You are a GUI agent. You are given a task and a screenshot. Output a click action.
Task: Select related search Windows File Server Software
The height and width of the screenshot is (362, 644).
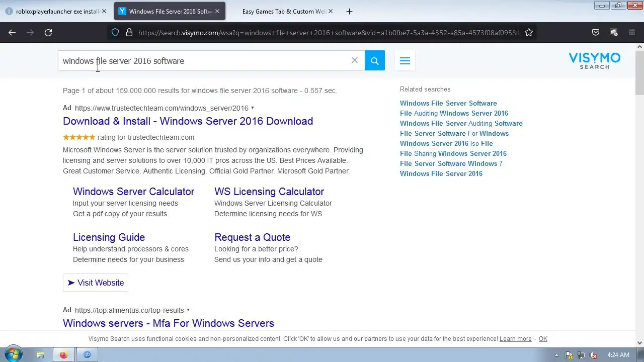tap(448, 103)
